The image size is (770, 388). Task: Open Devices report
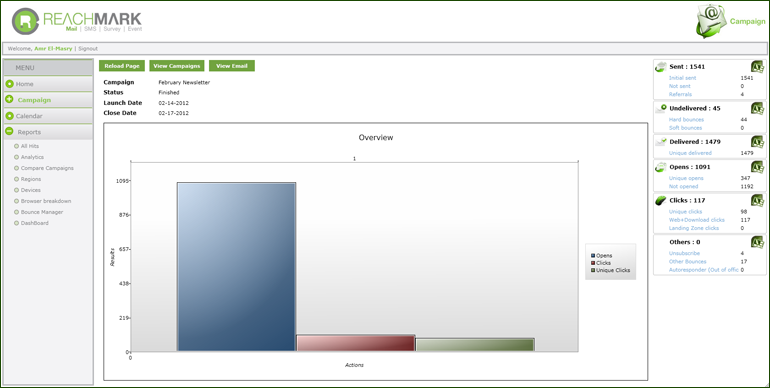pos(30,190)
